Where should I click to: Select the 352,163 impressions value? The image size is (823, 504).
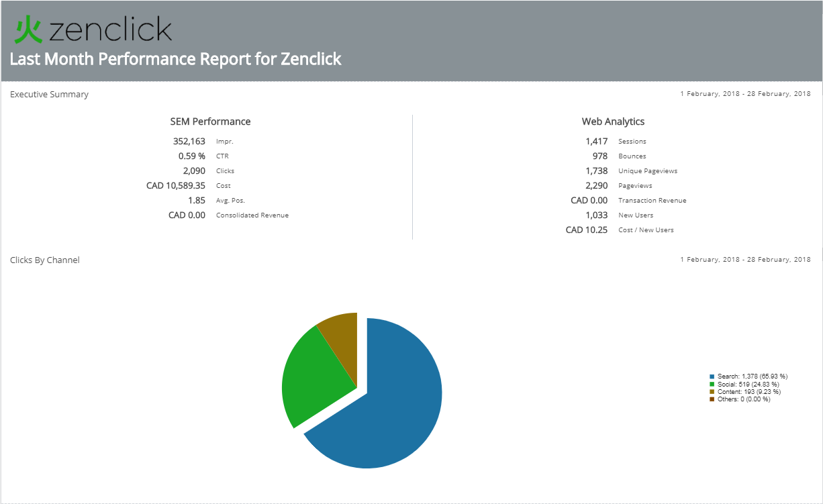(189, 142)
